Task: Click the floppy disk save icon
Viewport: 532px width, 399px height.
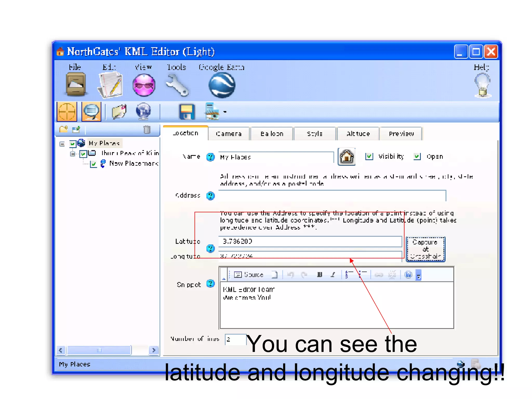Action: coord(187,112)
